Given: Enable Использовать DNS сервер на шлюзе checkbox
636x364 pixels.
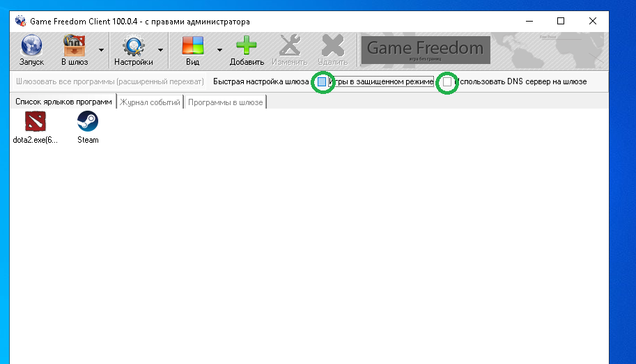Looking at the screenshot, I should (x=447, y=81).
